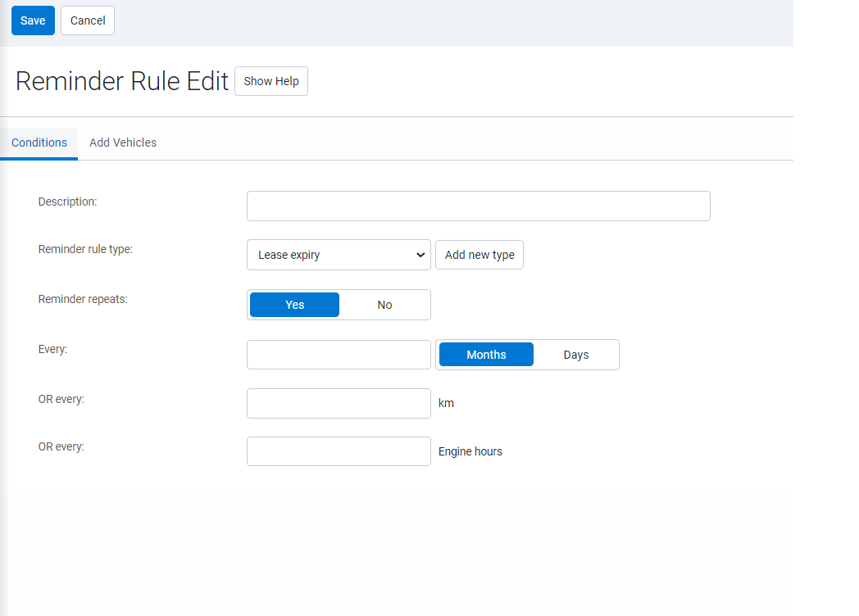Image resolution: width=859 pixels, height=616 pixels.
Task: Switch to the Add Vehicles tab
Action: coord(123,143)
